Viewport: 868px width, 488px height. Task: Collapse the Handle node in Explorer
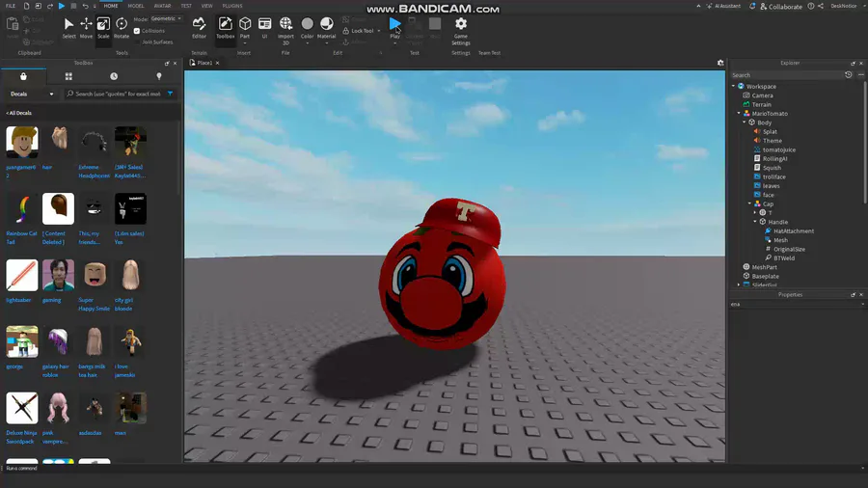tap(755, 222)
